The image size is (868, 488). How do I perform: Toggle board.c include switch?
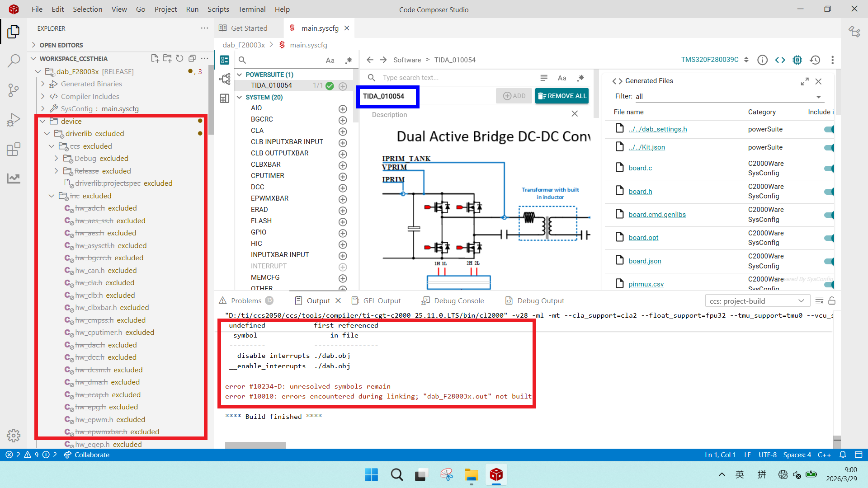tap(829, 168)
